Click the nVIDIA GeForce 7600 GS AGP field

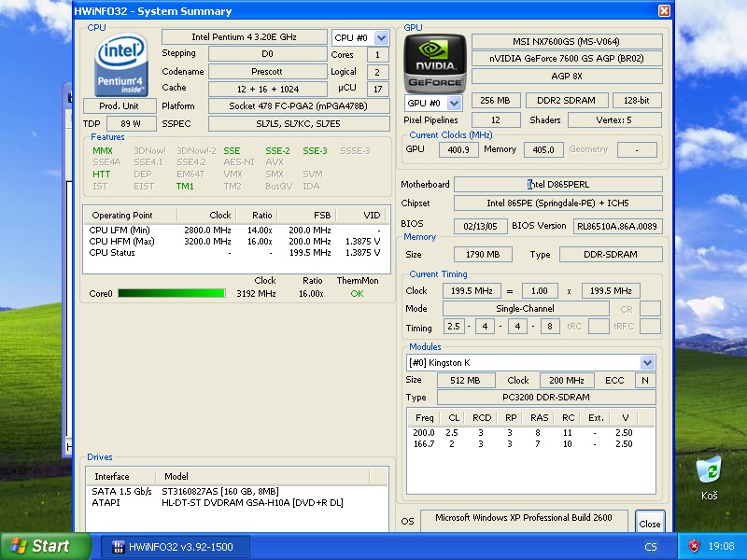point(567,59)
